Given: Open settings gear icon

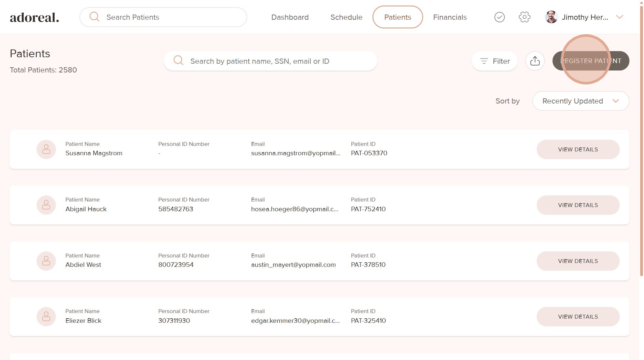Looking at the screenshot, I should pos(524,17).
